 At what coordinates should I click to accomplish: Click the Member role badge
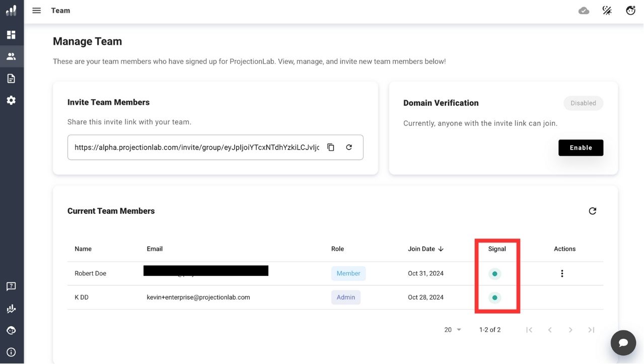point(348,273)
